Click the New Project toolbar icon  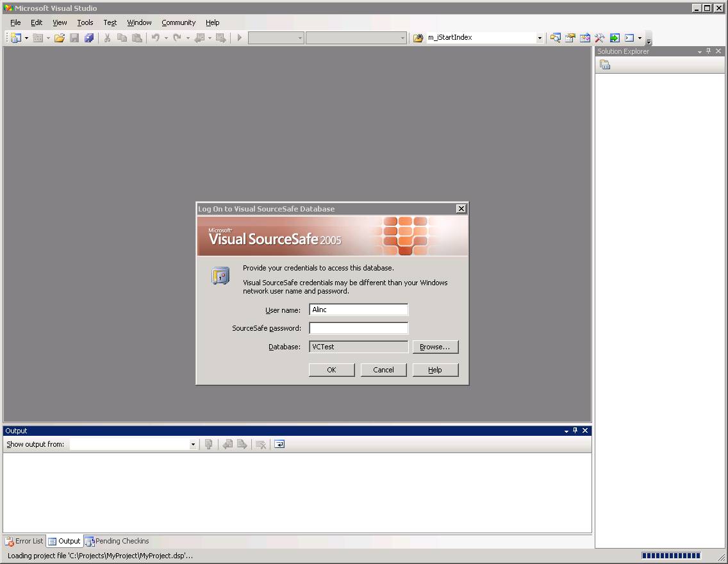tap(15, 38)
